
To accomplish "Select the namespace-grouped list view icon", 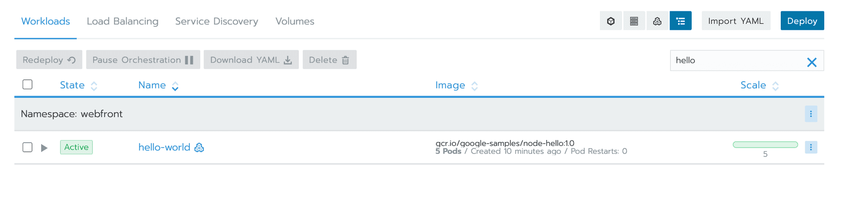I will tap(680, 21).
